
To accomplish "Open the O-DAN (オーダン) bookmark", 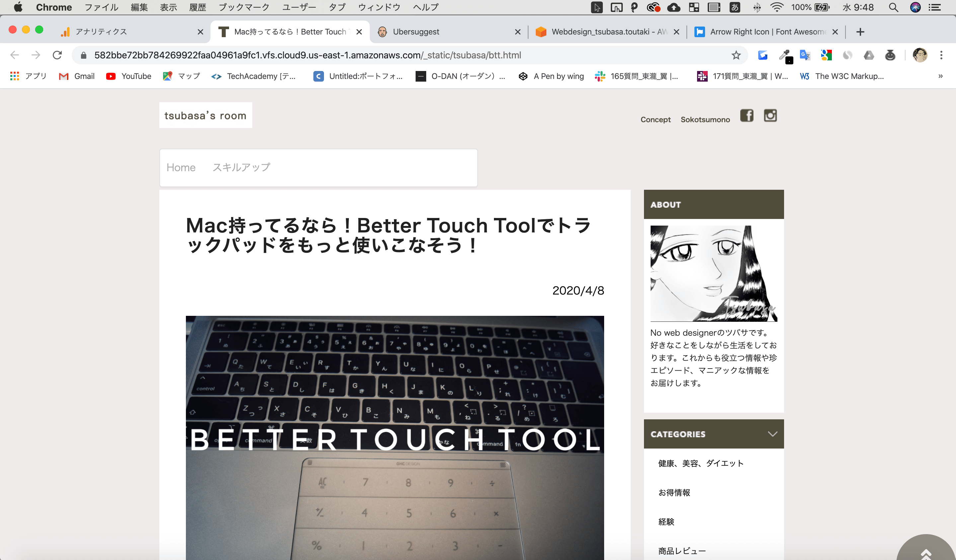I will coord(460,76).
